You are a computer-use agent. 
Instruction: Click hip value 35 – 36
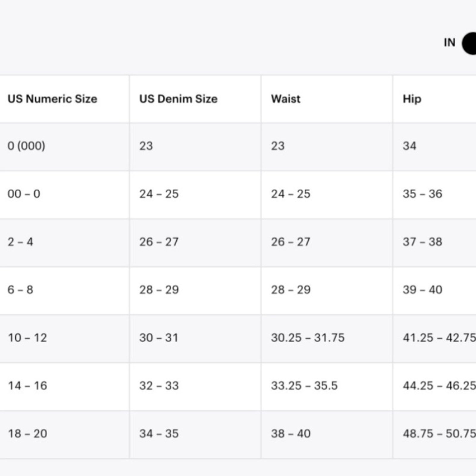click(422, 194)
